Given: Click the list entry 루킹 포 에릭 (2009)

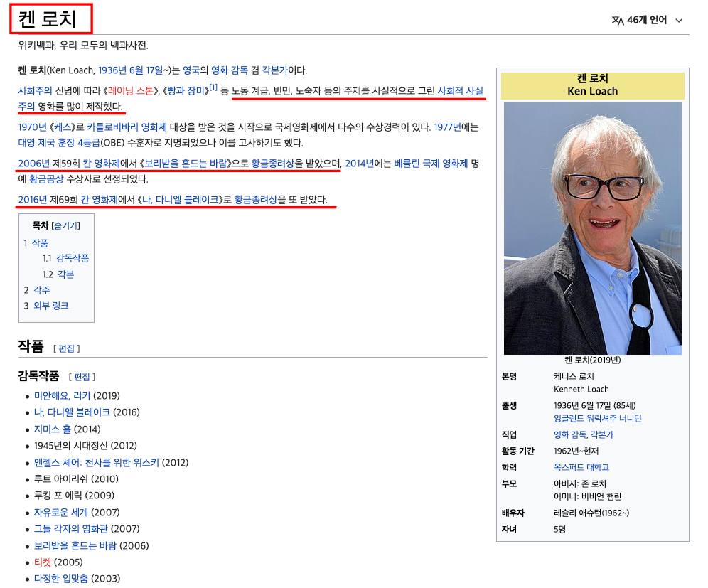Looking at the screenshot, I should pos(74,495).
